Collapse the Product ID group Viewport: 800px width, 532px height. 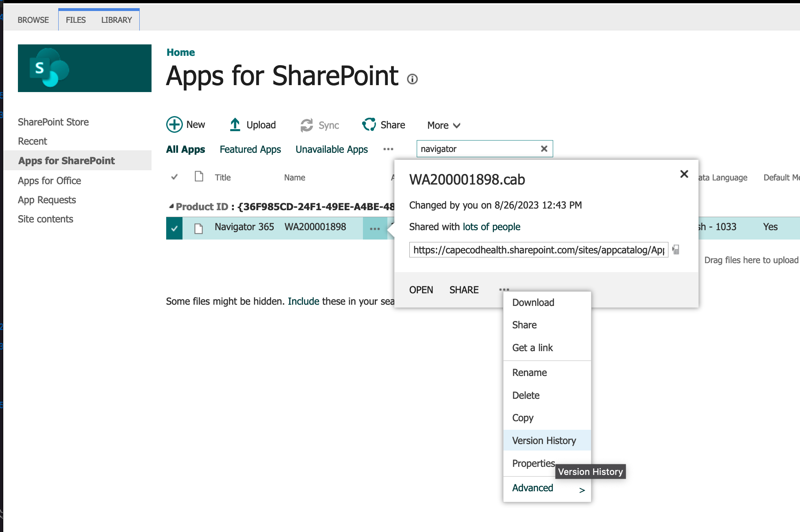click(172, 206)
